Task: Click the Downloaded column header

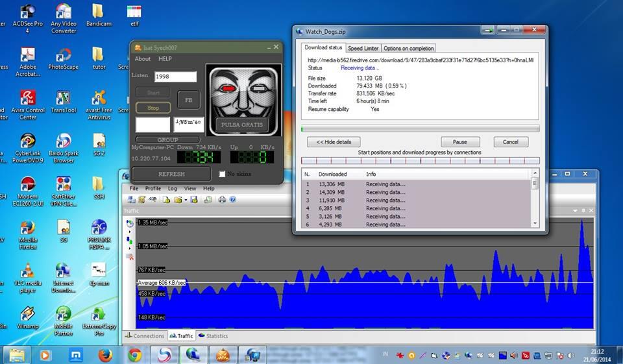Action: [332, 174]
